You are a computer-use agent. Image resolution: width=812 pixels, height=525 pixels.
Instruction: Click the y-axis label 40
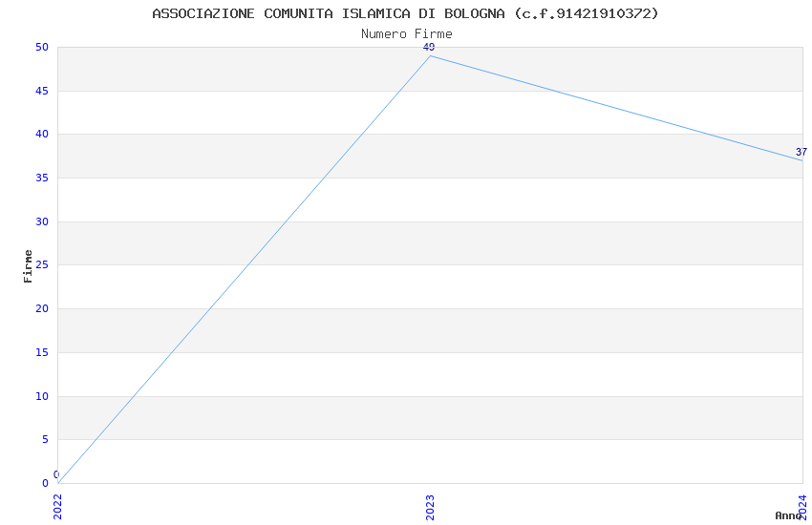point(42,134)
